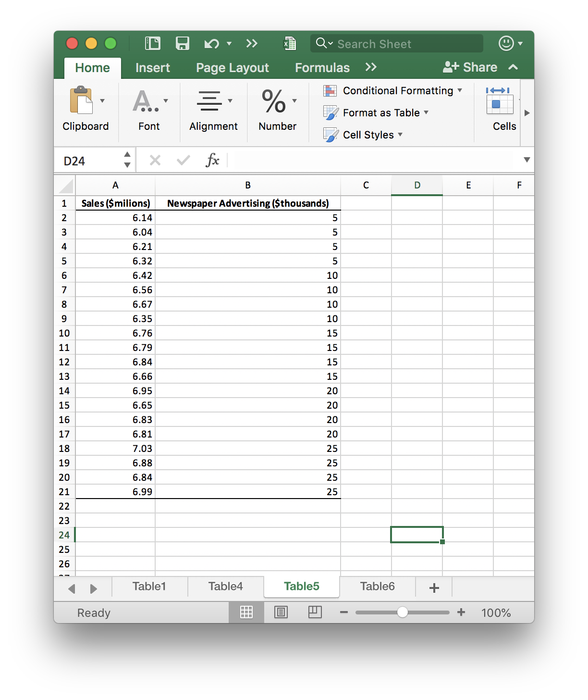This screenshot has height=700, width=588.
Task: Switch to the Insert ribbon tab
Action: pos(153,68)
